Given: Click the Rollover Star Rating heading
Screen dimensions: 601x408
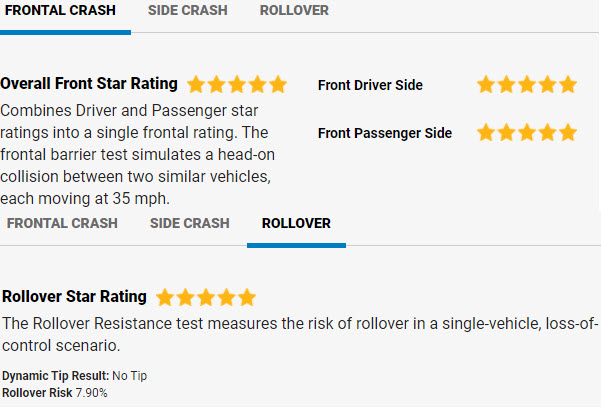Looking at the screenshot, I should pos(75,297).
